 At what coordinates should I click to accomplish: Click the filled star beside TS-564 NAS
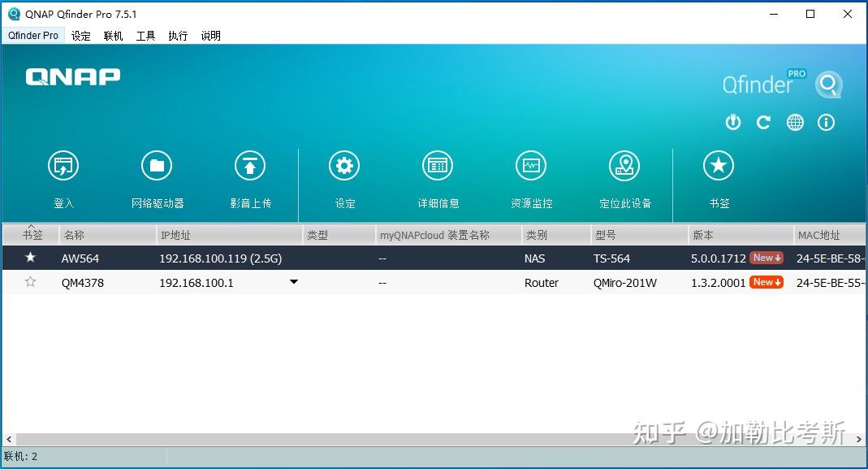(x=30, y=258)
